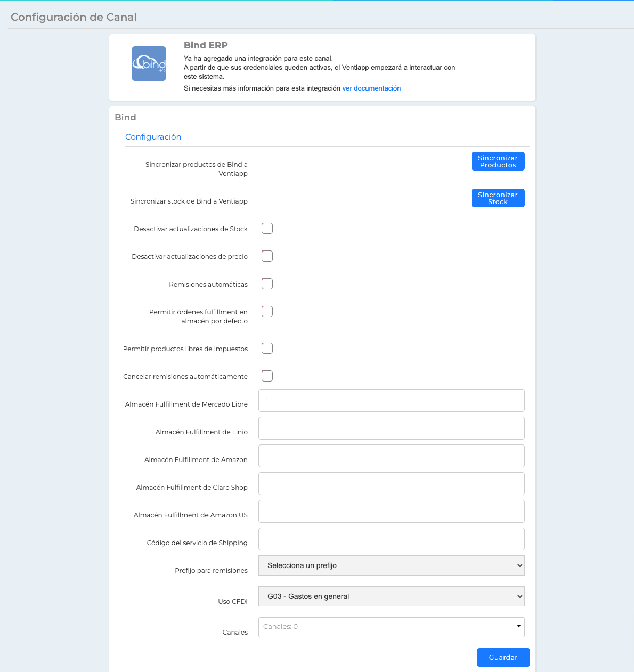The image size is (634, 672).
Task: Click the Bind ERP heading text
Action: pyautogui.click(x=206, y=45)
